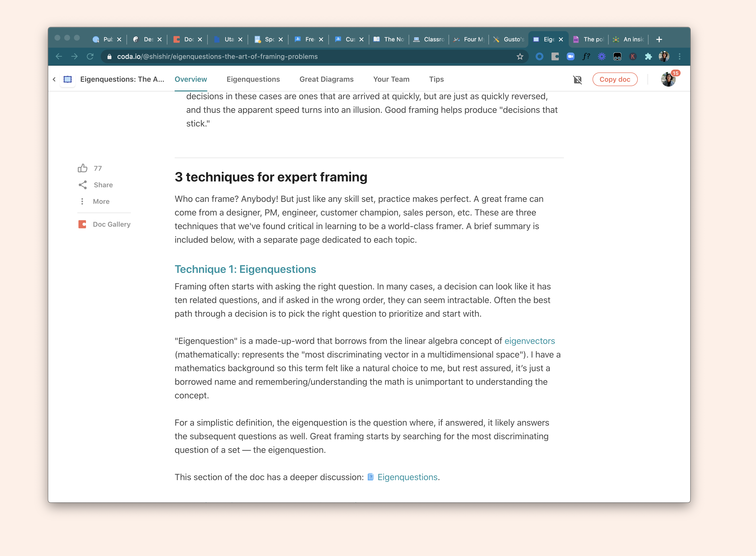The width and height of the screenshot is (756, 556).
Task: Follow the eigenvectors hyperlink
Action: pos(529,341)
